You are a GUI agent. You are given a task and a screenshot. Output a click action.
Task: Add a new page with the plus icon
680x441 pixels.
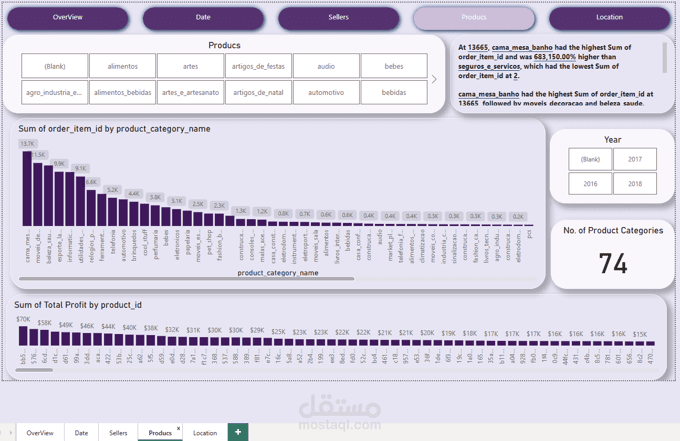tap(238, 432)
